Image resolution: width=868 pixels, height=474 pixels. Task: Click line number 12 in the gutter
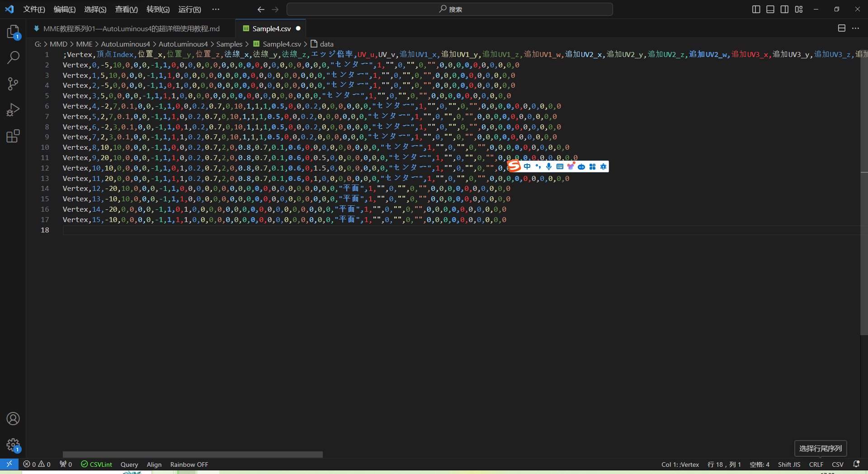point(45,168)
